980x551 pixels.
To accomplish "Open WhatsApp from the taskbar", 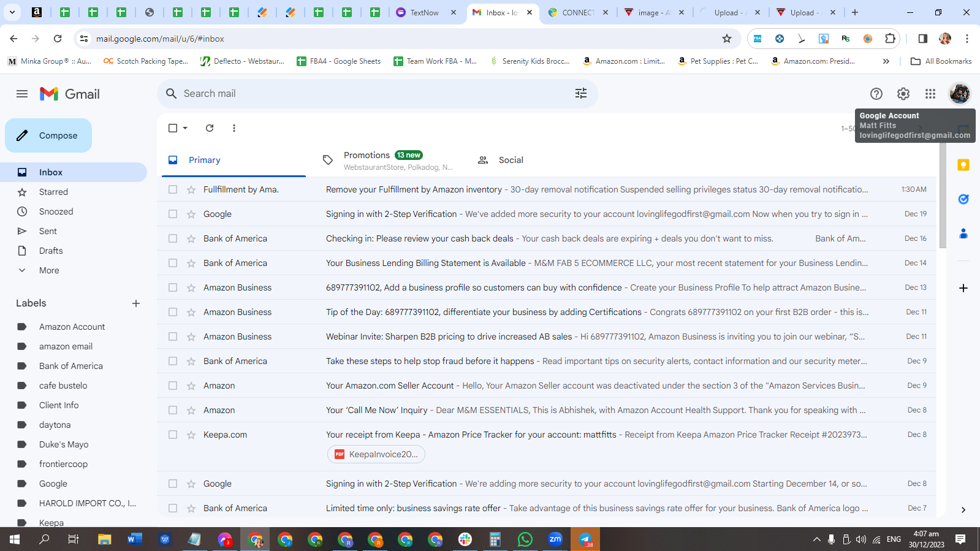I will click(x=525, y=539).
